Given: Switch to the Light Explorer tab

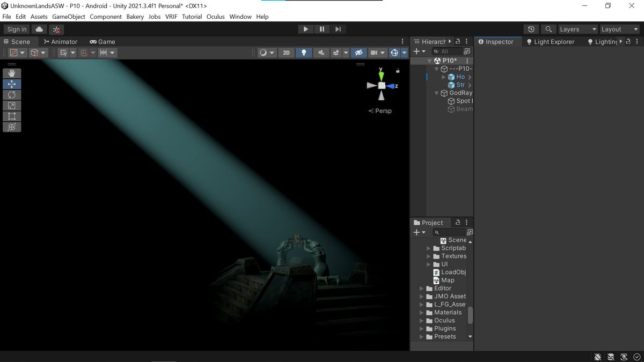Looking at the screenshot, I should point(550,41).
